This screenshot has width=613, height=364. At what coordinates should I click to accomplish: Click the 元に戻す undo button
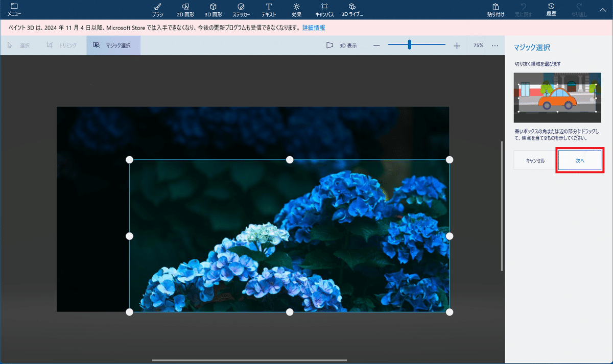(524, 10)
